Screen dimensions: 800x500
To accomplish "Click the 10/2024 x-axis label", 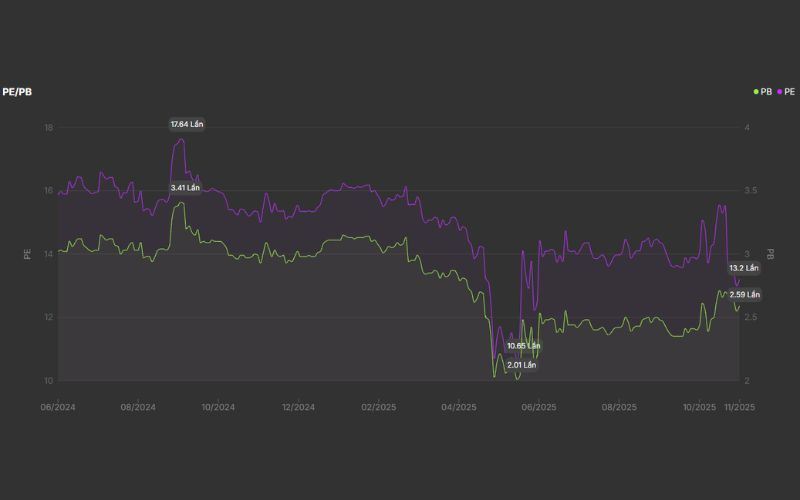I will coord(218,407).
